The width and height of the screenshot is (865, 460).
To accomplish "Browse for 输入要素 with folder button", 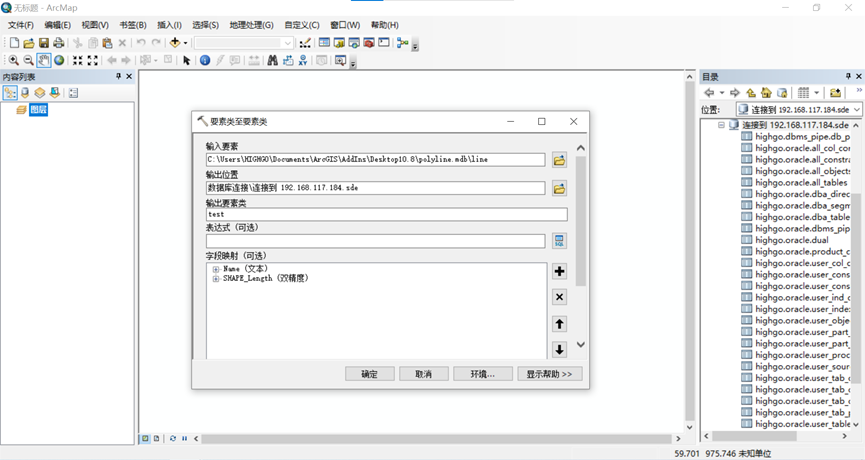I will coord(559,161).
